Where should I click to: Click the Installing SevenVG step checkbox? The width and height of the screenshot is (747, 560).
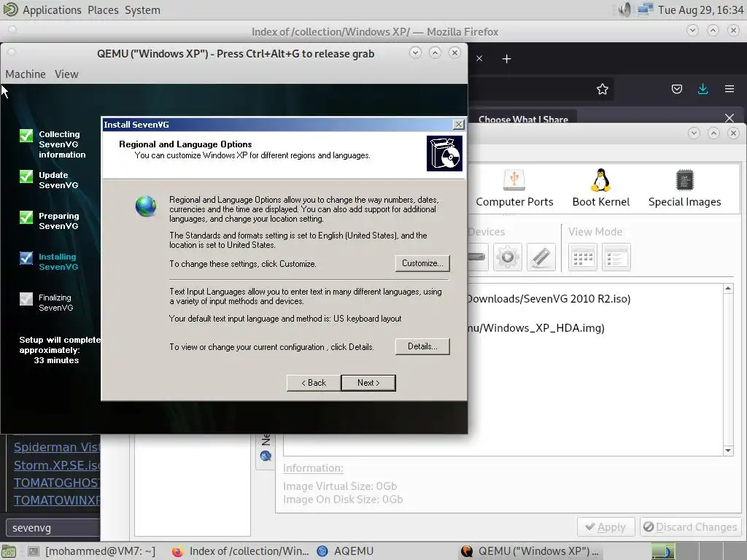(x=26, y=258)
